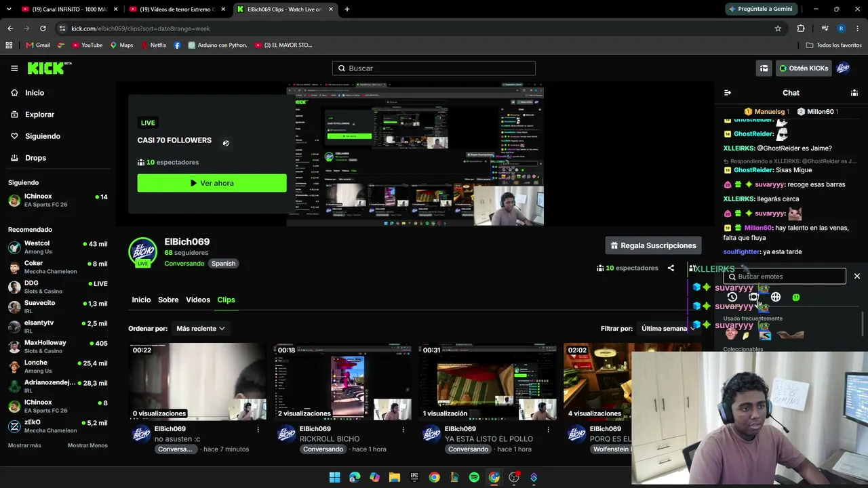Click the green 'Ver ahora' button
Image resolution: width=868 pixels, height=488 pixels.
click(212, 183)
